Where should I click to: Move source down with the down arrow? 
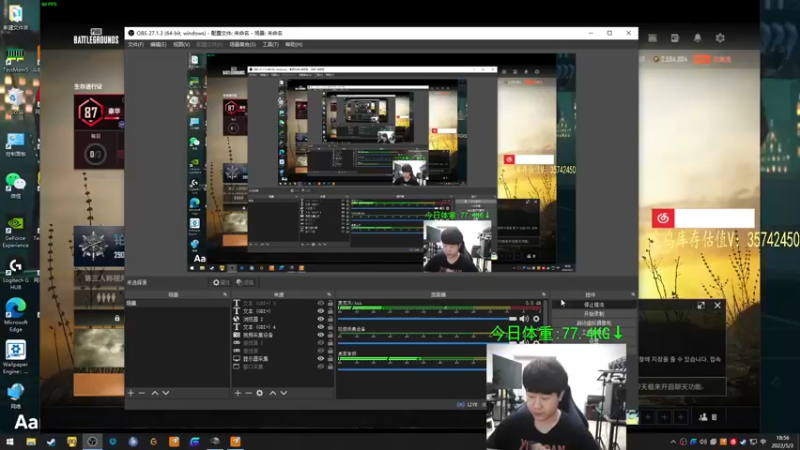(x=284, y=393)
